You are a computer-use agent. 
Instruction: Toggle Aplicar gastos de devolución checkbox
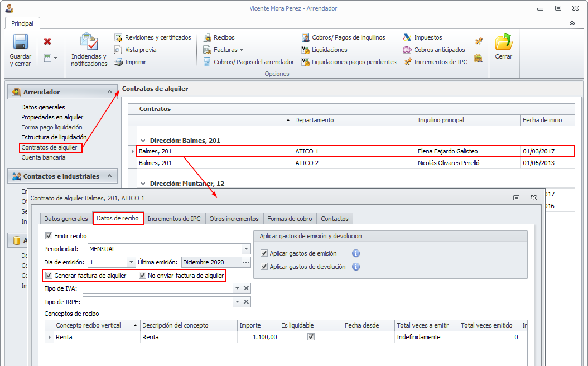[264, 267]
